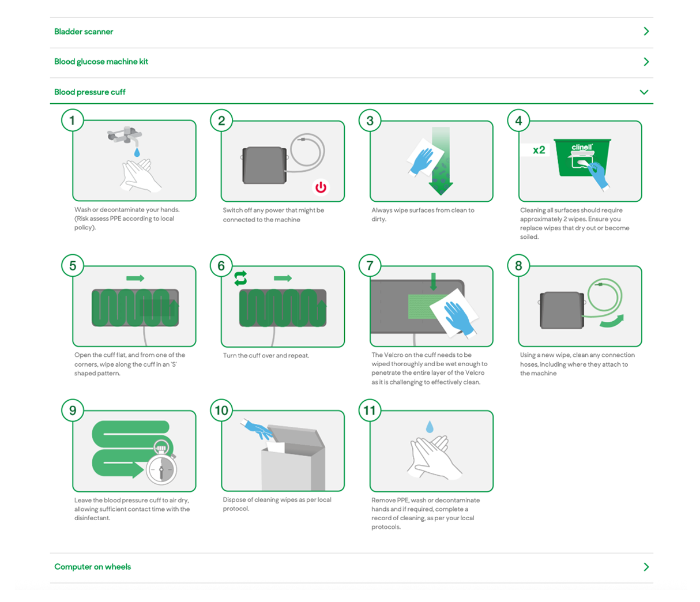Expand the Computer on wheels chevron
The width and height of the screenshot is (700, 602).
click(x=646, y=567)
